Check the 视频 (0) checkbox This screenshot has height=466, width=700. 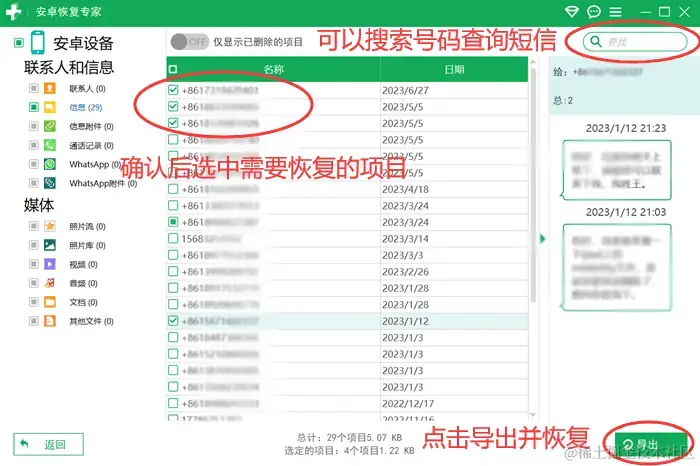click(33, 264)
